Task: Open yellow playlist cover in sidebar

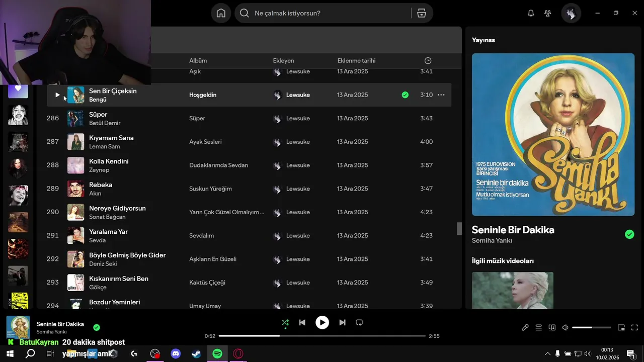Action: coord(18,301)
